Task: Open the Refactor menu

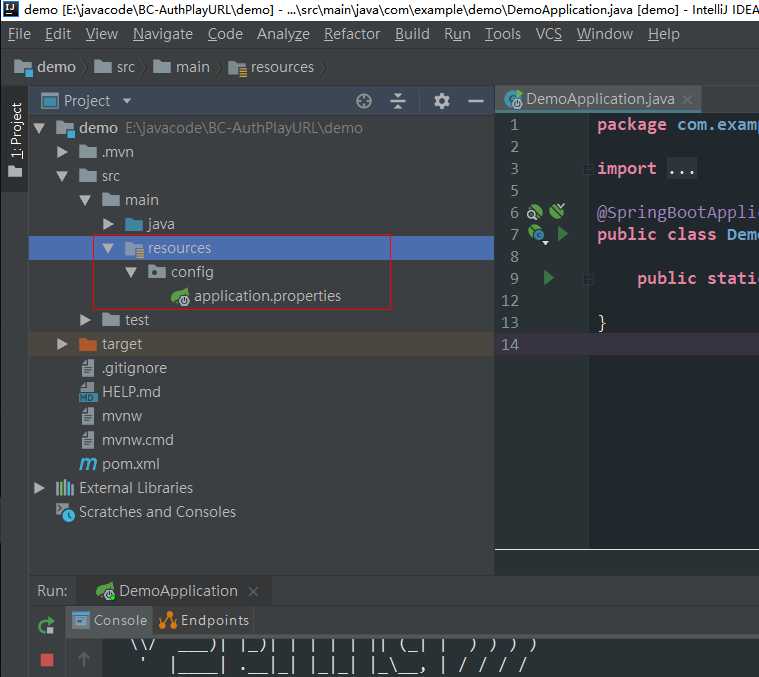Action: coord(352,34)
